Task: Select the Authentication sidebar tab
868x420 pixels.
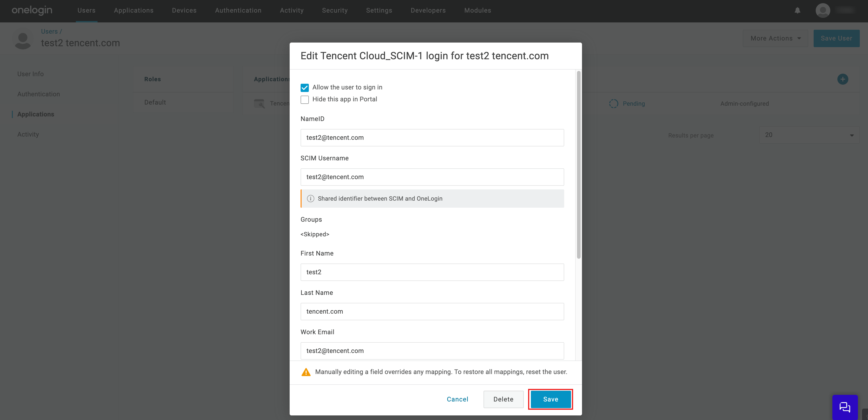Action: [x=38, y=94]
